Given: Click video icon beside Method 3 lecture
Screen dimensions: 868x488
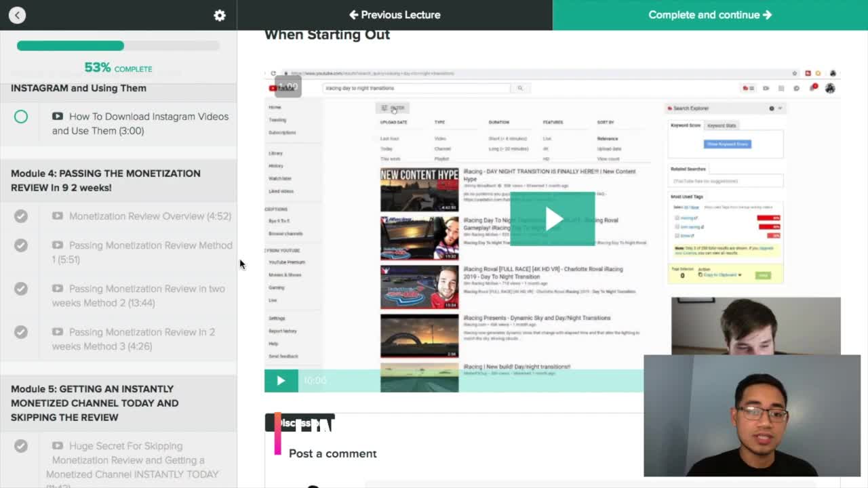Looking at the screenshot, I should click(58, 332).
